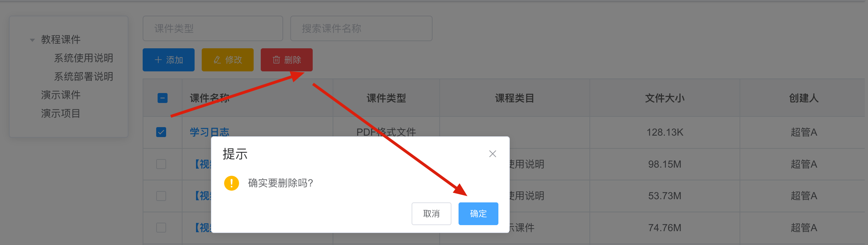Image resolution: width=868 pixels, height=245 pixels.
Task: Open the 演示课件 category in the sidebar
Action: [61, 95]
